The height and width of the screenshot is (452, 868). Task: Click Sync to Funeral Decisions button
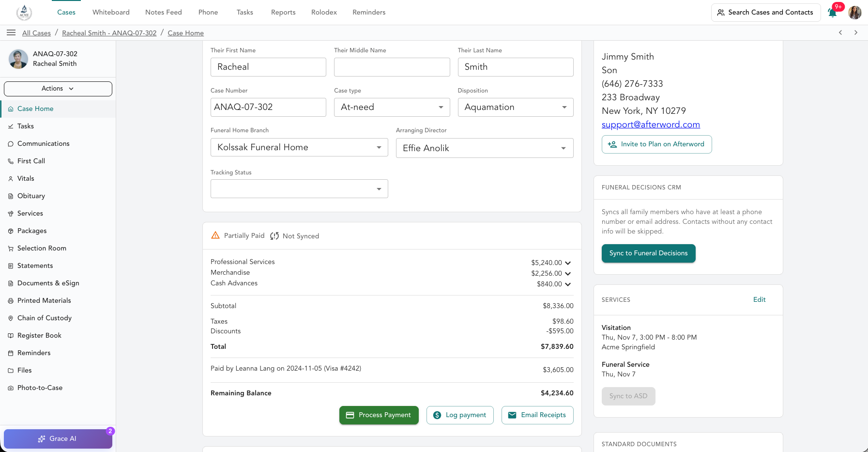pos(649,253)
